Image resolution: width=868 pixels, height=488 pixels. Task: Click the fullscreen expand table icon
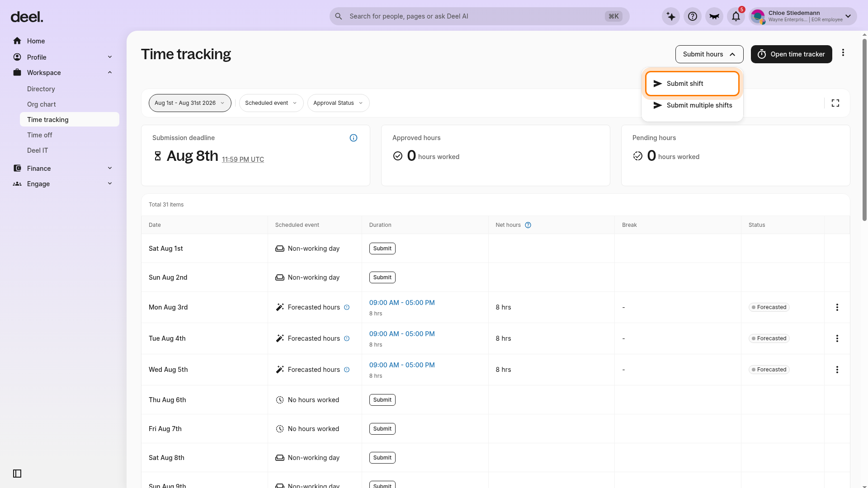tap(835, 103)
